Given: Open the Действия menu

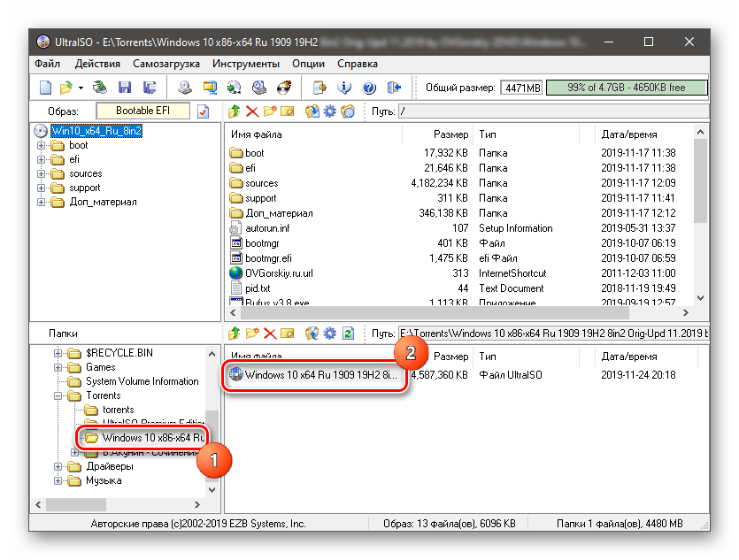Looking at the screenshot, I should (97, 64).
